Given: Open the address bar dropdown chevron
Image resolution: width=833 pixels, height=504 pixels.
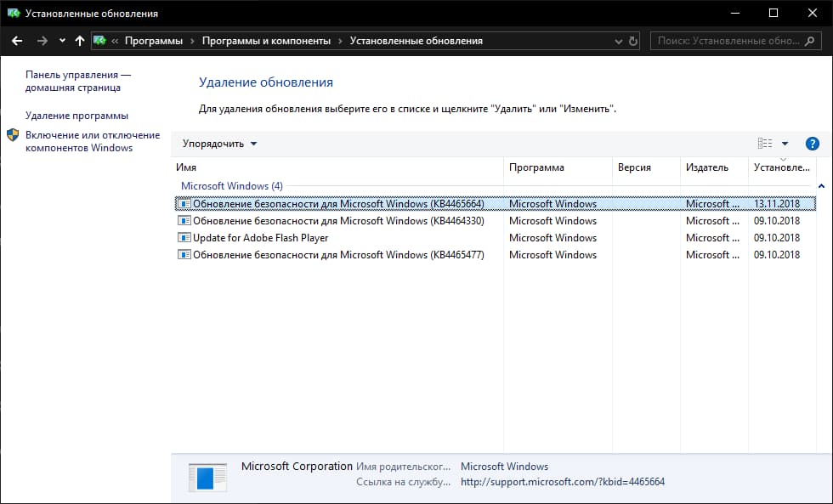Looking at the screenshot, I should tap(617, 40).
